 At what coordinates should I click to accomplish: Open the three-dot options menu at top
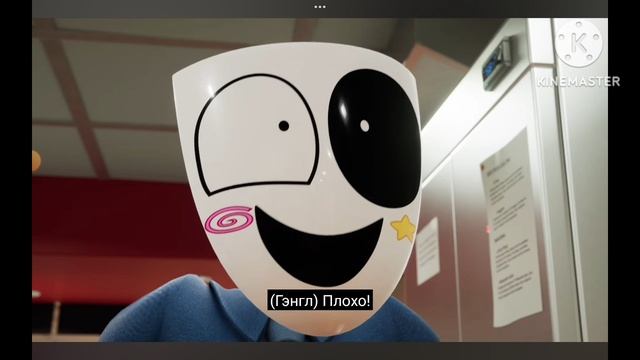point(320,7)
